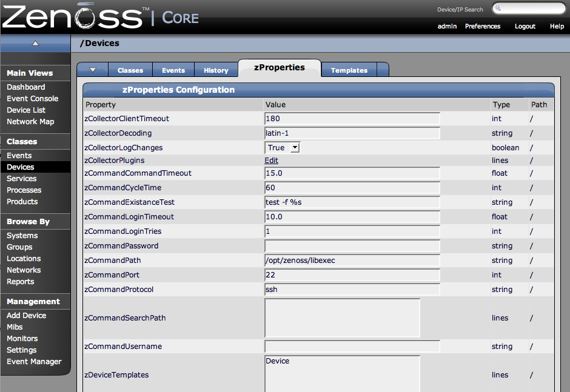Open Preferences in the top bar
This screenshot has width=570, height=392.
pyautogui.click(x=483, y=26)
